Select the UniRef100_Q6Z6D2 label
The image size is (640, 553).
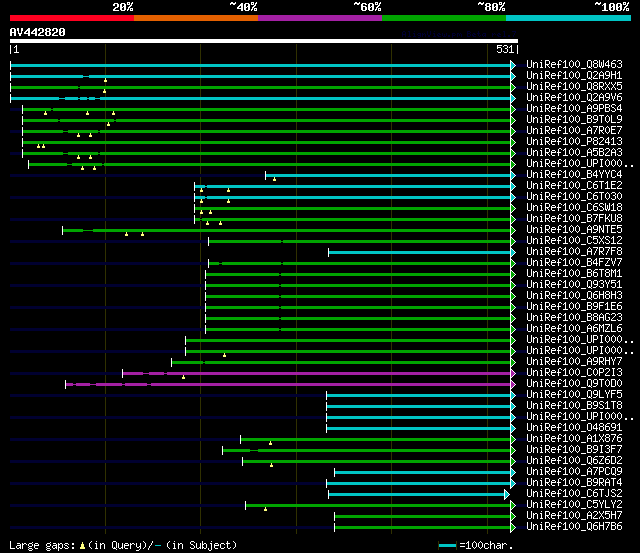point(574,461)
